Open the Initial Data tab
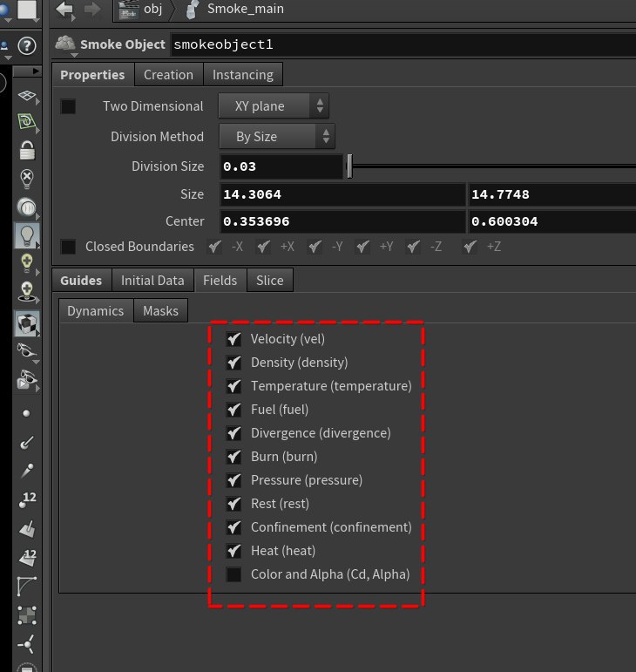Viewport: 636px width, 672px height. [152, 281]
